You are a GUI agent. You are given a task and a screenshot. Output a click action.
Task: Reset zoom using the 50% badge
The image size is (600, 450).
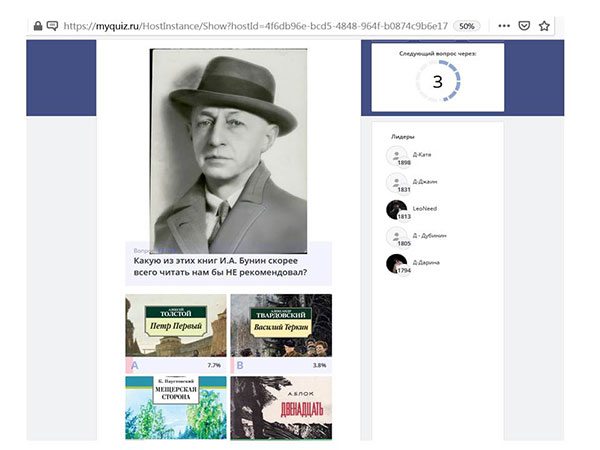pos(467,25)
